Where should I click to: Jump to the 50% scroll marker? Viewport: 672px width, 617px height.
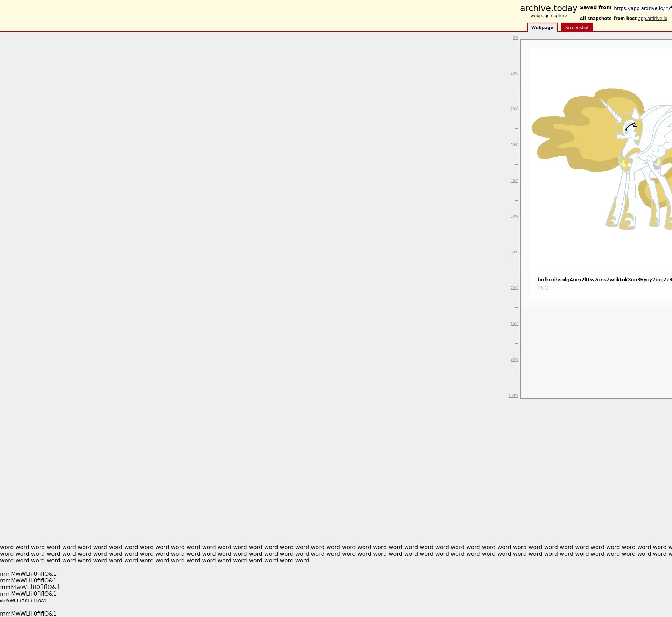514,217
